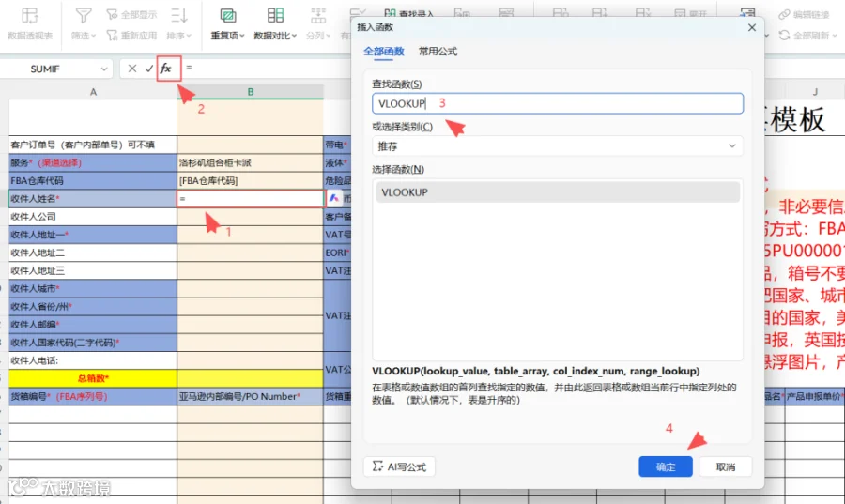
Task: Open the Data Compare (数据对比) dropdown arrow
Action: 294,36
